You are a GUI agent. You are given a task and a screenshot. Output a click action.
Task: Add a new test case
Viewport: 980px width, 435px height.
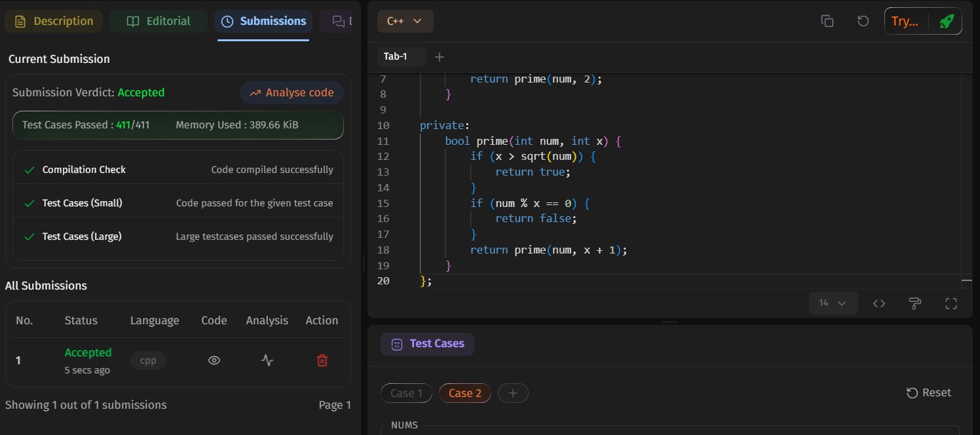(513, 393)
